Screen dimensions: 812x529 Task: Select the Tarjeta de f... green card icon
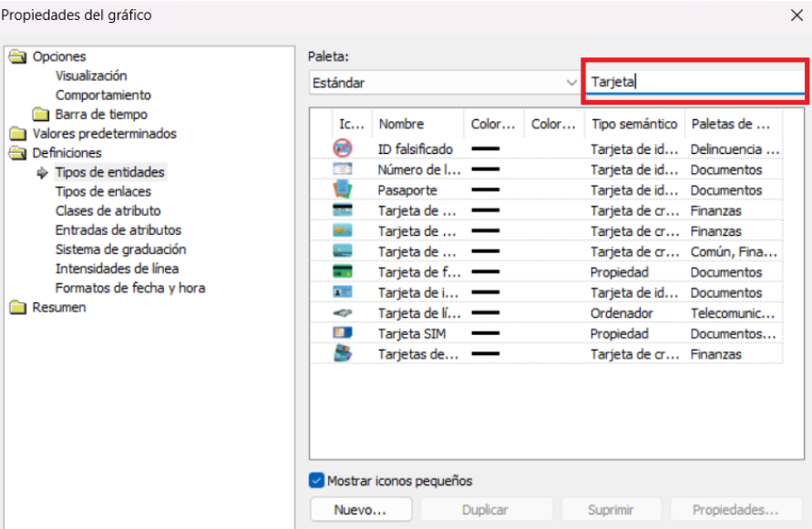point(343,272)
